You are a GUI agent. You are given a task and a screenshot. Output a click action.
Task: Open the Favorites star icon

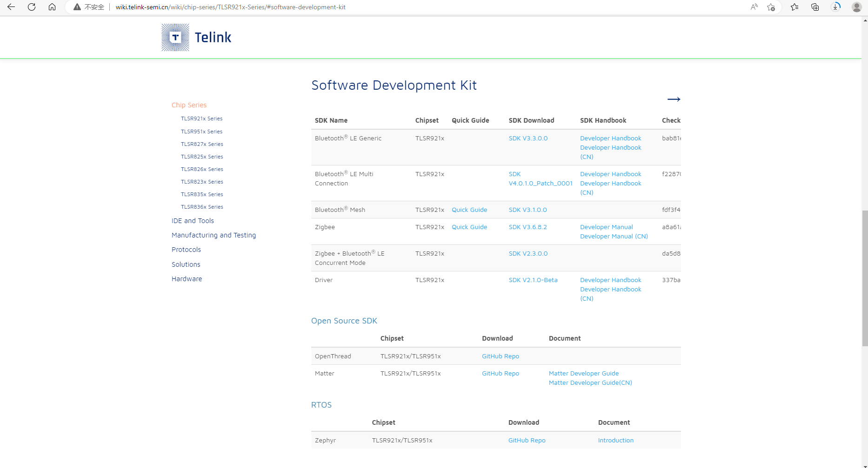coord(795,7)
